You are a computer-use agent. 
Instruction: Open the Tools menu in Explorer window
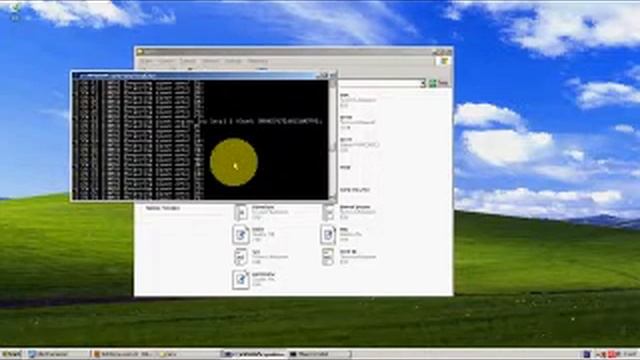pos(233,61)
